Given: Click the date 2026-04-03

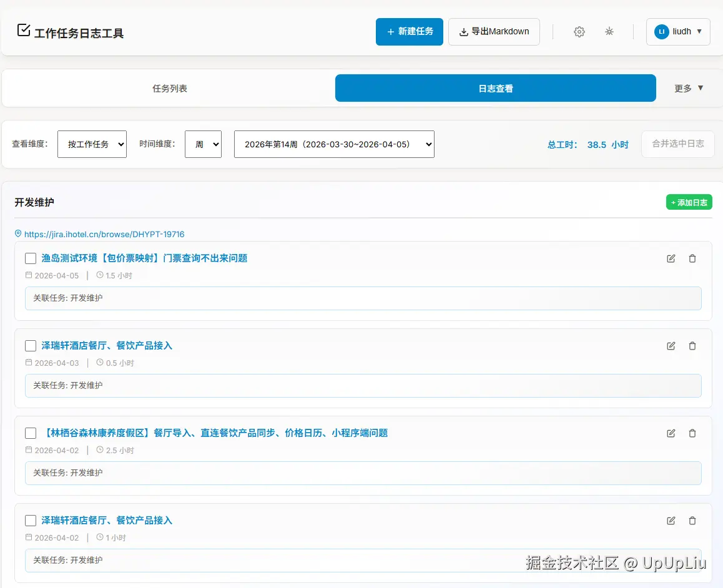Looking at the screenshot, I should coord(57,363).
